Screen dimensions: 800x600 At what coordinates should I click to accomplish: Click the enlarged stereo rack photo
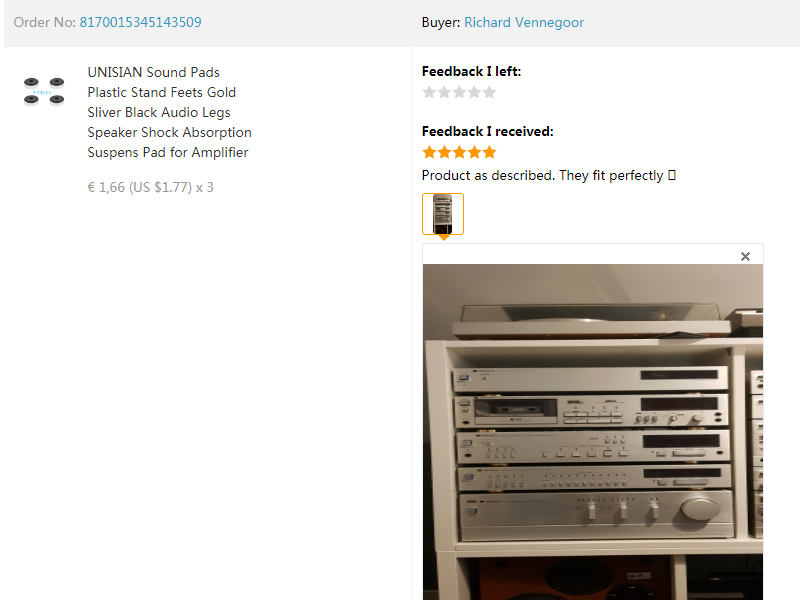[x=593, y=432]
